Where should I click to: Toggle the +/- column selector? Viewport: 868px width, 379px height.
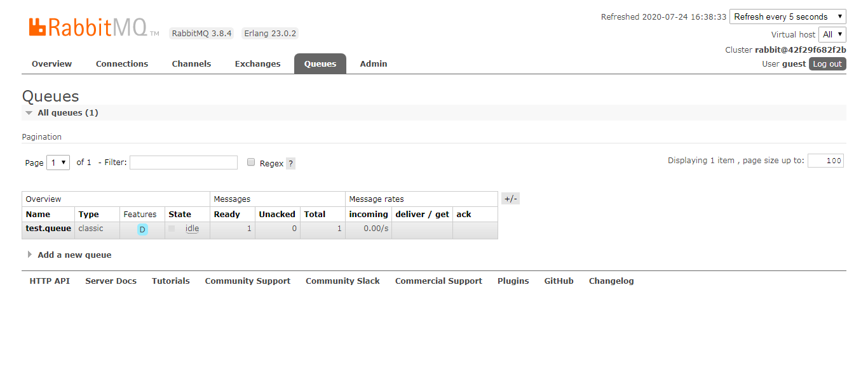pyautogui.click(x=510, y=199)
